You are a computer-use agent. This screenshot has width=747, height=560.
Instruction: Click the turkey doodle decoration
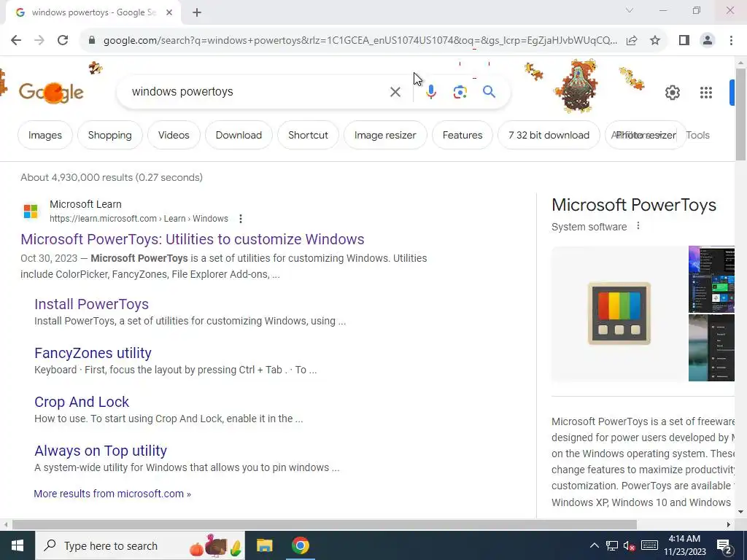coord(576,85)
